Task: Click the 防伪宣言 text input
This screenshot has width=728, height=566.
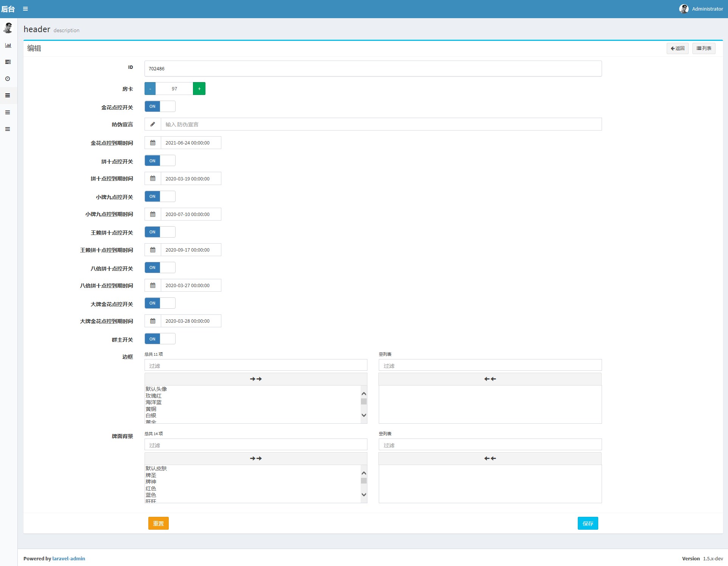Action: point(381,124)
